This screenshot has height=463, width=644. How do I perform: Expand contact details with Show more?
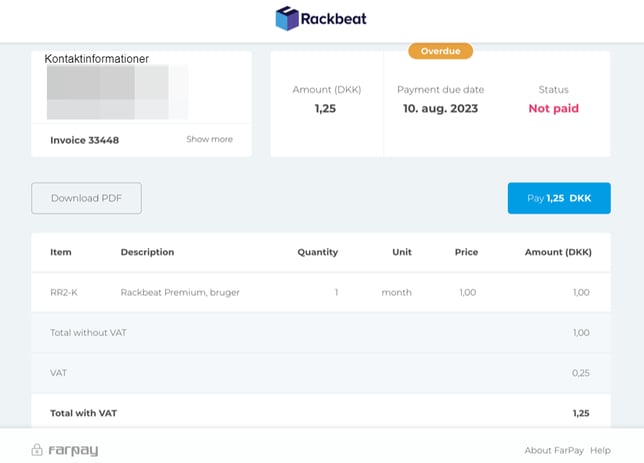(209, 139)
